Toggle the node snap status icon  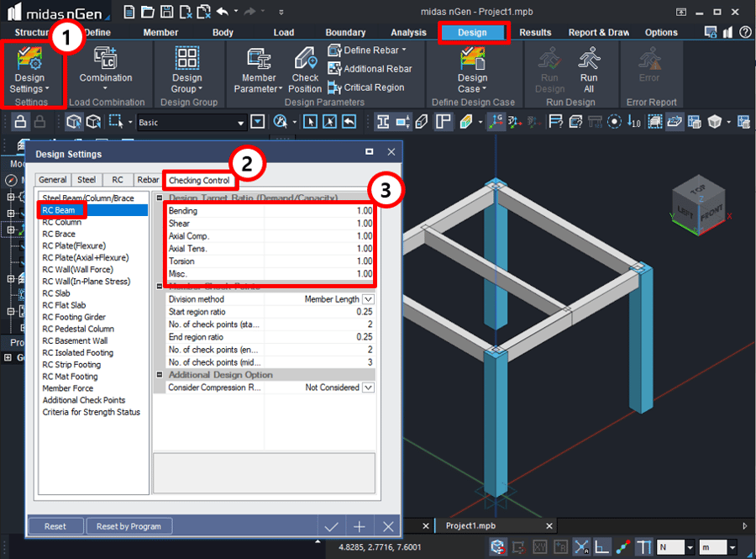(x=623, y=547)
